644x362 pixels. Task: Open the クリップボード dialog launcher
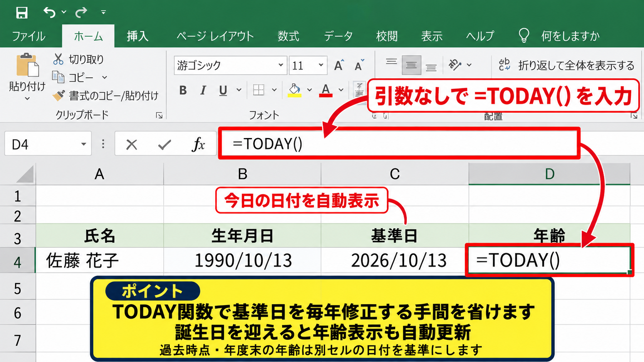click(x=159, y=115)
